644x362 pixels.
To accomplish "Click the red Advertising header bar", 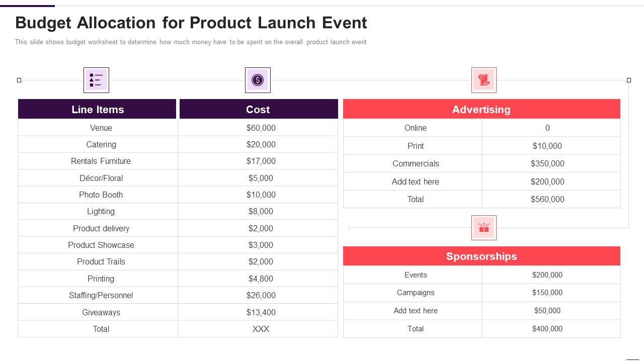I will 481,109.
